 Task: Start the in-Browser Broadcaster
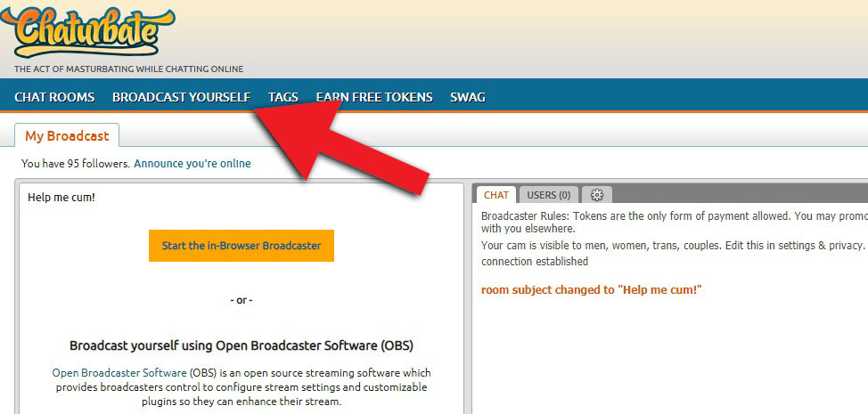pyautogui.click(x=242, y=246)
